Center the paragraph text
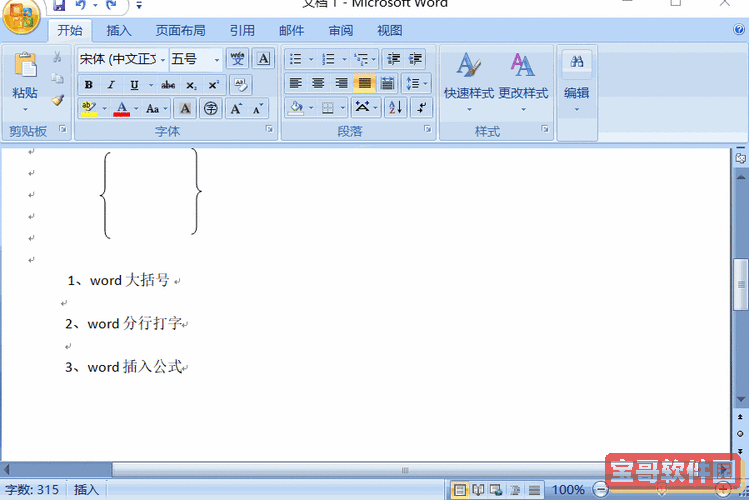The width and height of the screenshot is (749, 500). (318, 84)
